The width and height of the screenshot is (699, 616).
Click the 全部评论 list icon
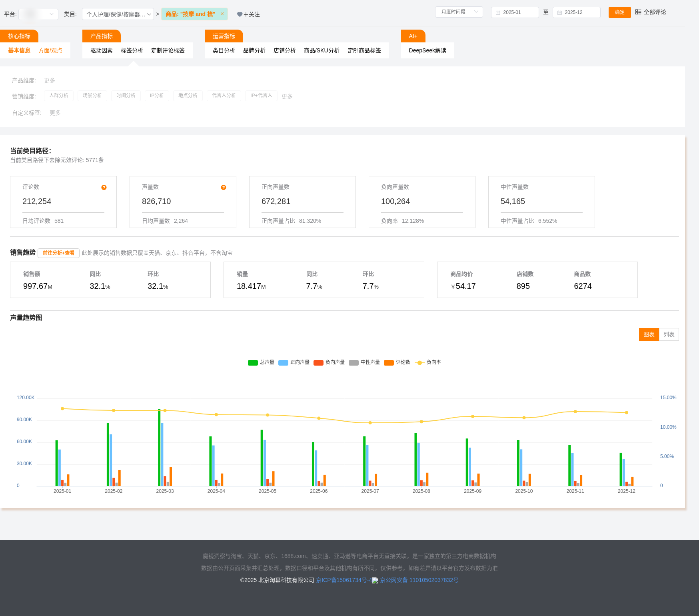point(638,12)
